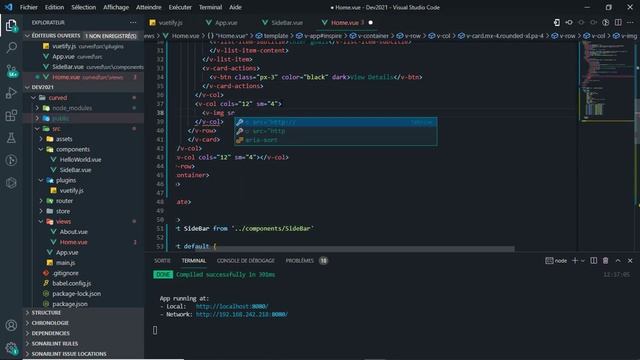640x360 pixels.
Task: Open package-lock.json in the file tree
Action: [76, 293]
